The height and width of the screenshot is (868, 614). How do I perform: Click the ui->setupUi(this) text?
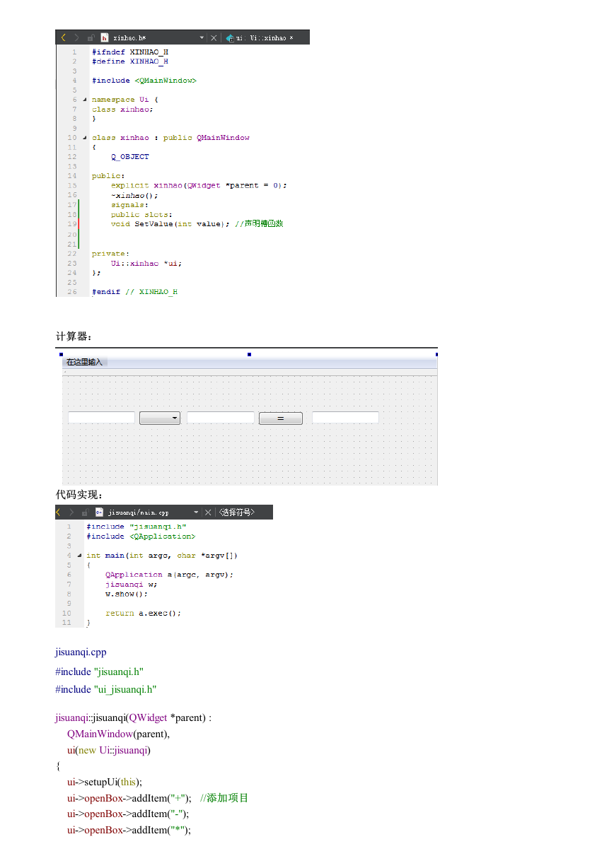[105, 782]
